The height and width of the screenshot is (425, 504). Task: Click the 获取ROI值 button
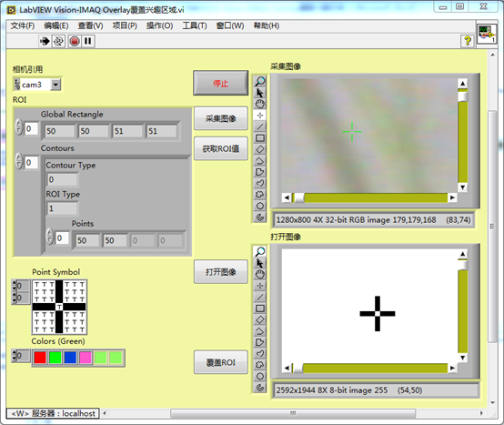(220, 148)
